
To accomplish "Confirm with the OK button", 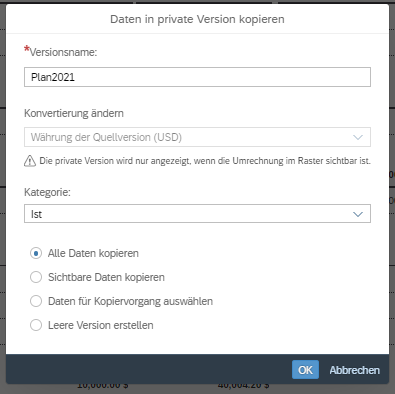I will point(305,370).
